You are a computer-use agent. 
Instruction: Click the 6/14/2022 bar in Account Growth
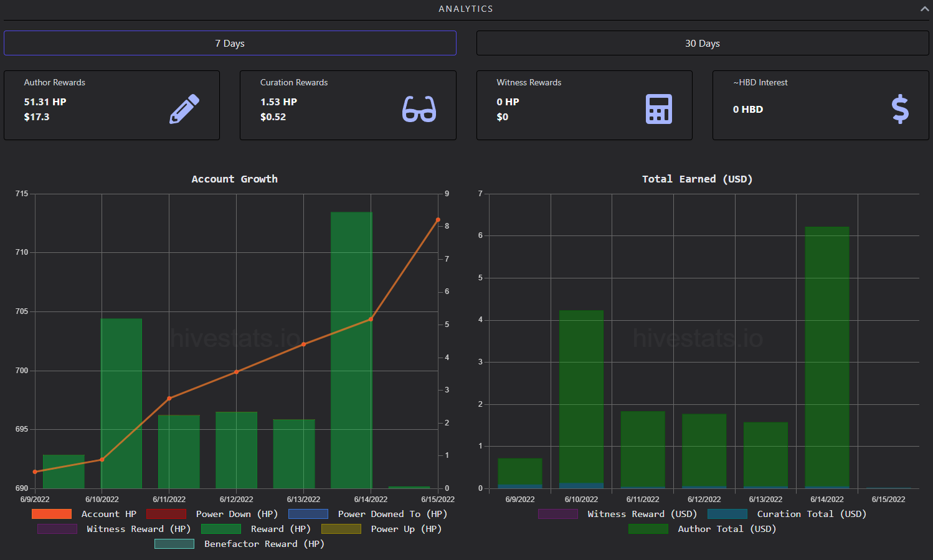[351, 350]
